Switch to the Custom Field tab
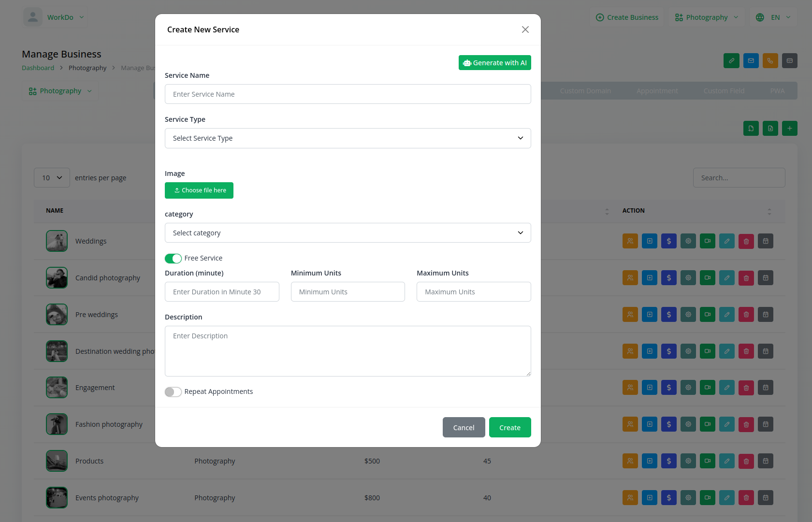This screenshot has width=812, height=522. [724, 91]
